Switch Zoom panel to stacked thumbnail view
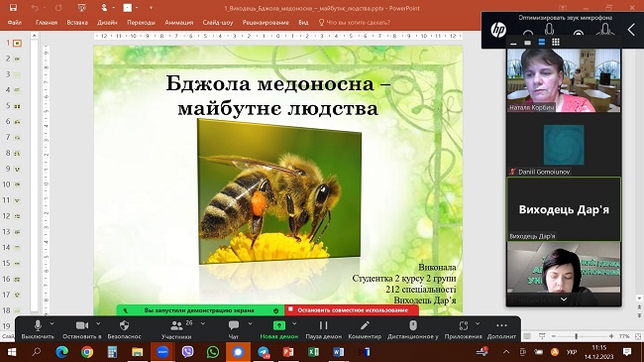The width and height of the screenshot is (644, 362). click(541, 43)
